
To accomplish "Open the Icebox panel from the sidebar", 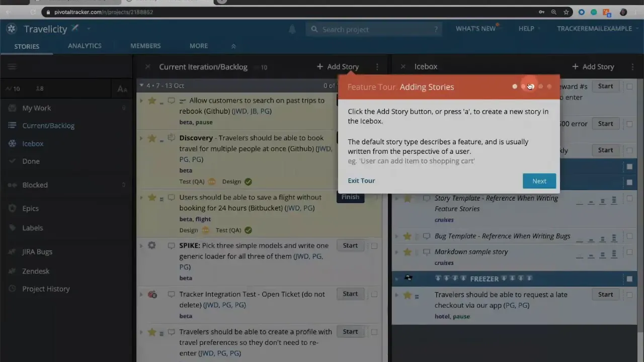I will point(33,143).
